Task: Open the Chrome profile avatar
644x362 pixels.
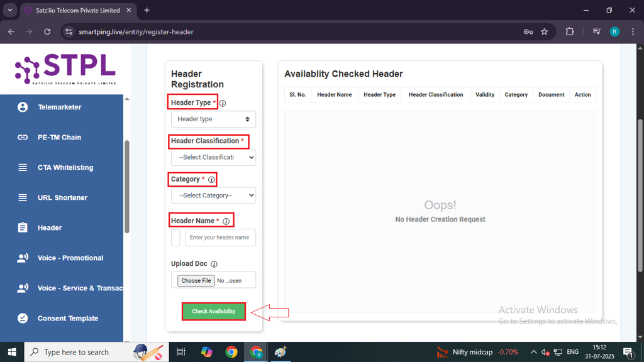Action: coord(615,31)
